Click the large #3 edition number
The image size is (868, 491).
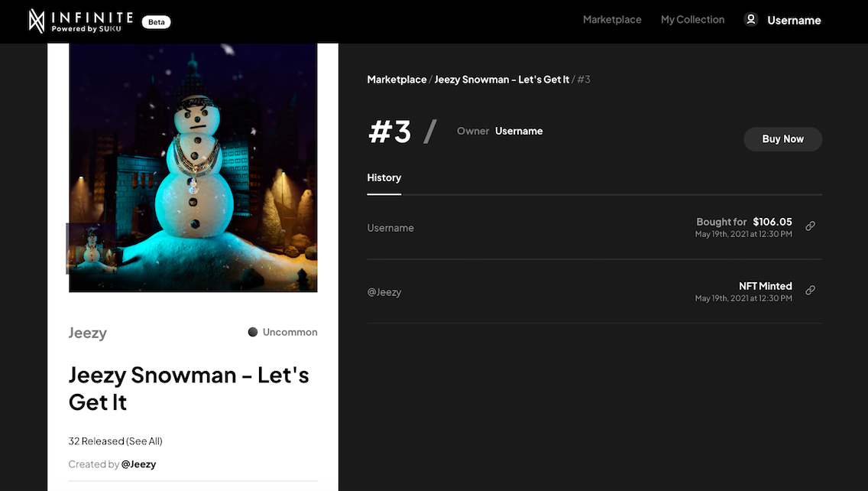(390, 132)
